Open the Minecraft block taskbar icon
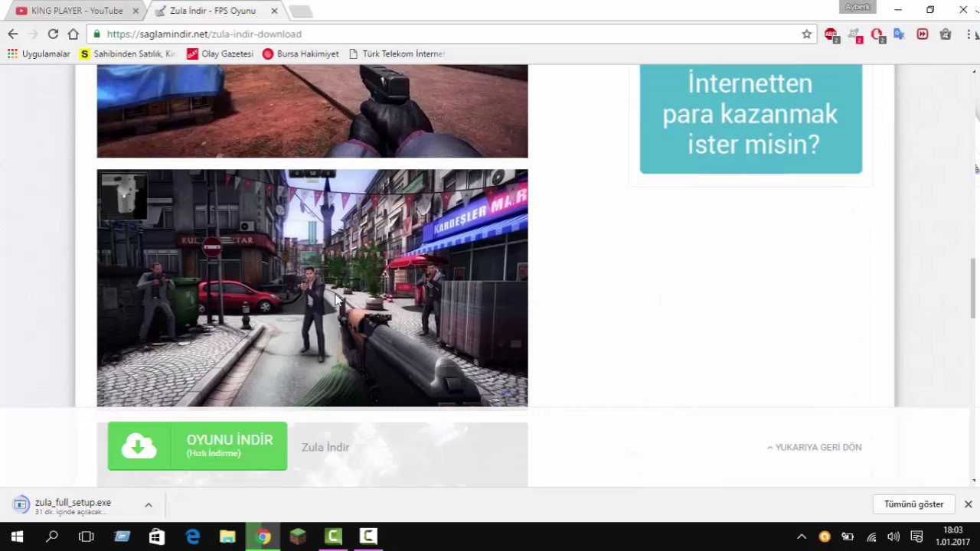980x551 pixels. coord(298,536)
